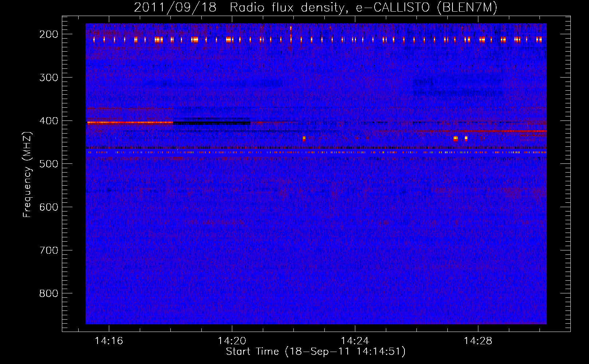
Task: Click the 14:20 time tick label
Action: (232, 341)
